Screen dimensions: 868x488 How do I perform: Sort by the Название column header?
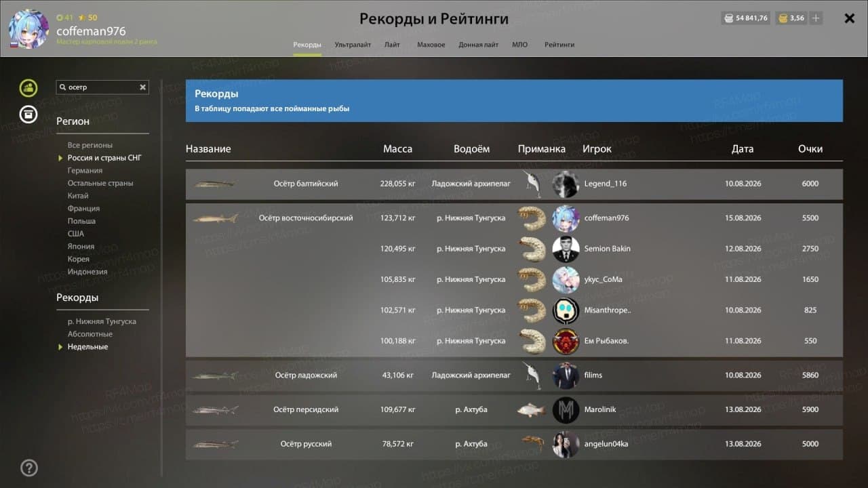click(x=208, y=149)
